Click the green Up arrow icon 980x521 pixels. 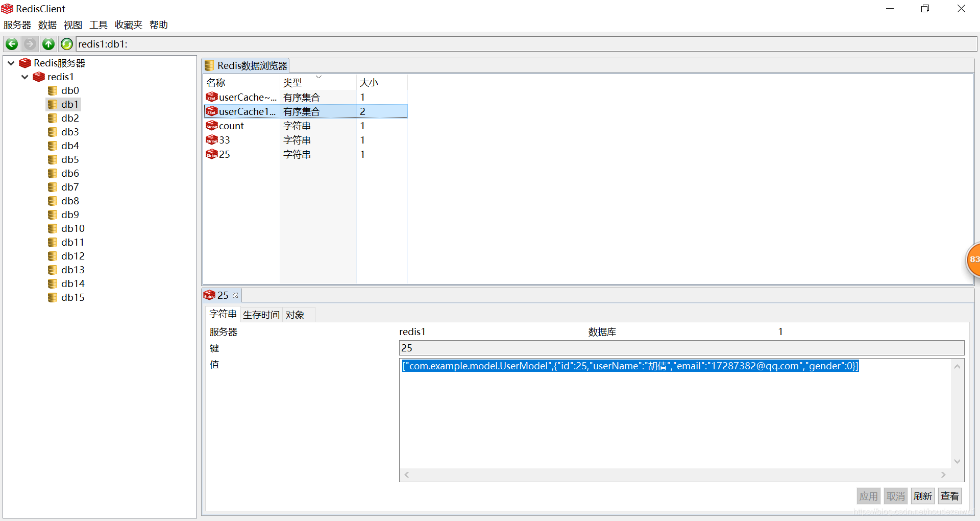click(48, 44)
